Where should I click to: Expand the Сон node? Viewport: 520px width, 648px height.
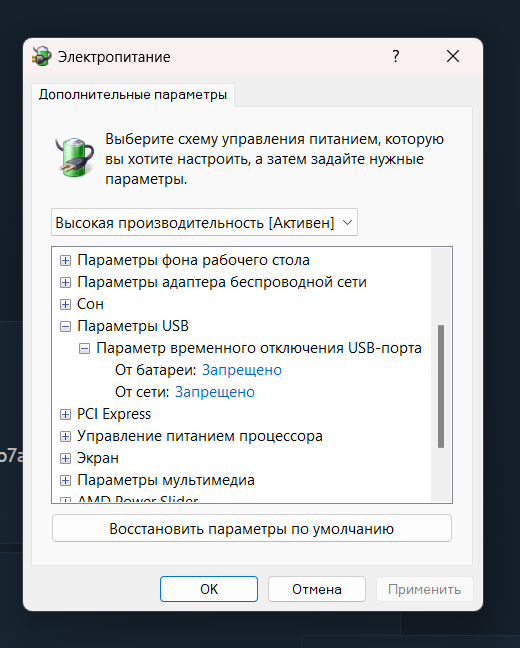(65, 305)
